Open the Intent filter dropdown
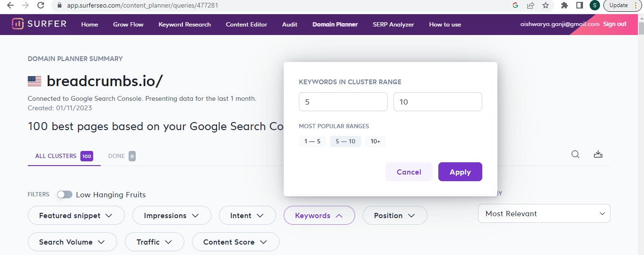 tap(247, 215)
